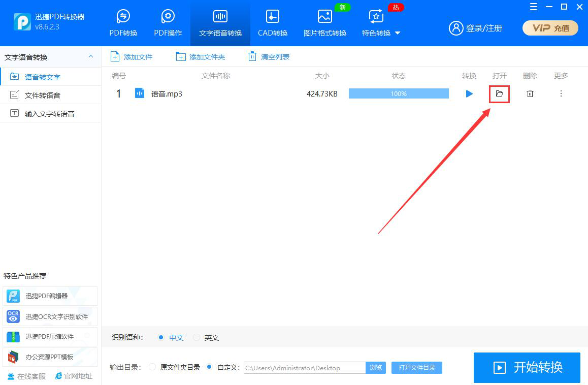The height and width of the screenshot is (385, 588).
Task: Open 办公资源PPT模板 recommendation
Action: [x=50, y=357]
